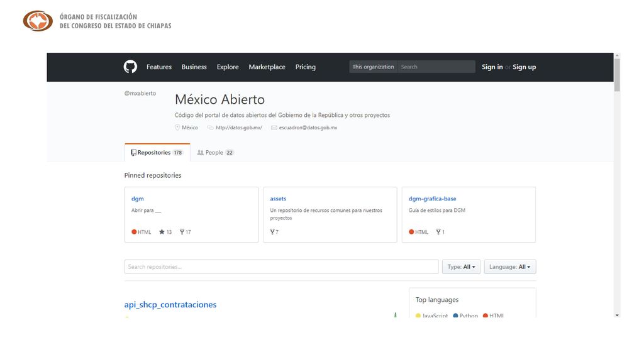
Task: Expand the Language: All dropdown
Action: pyautogui.click(x=509, y=266)
